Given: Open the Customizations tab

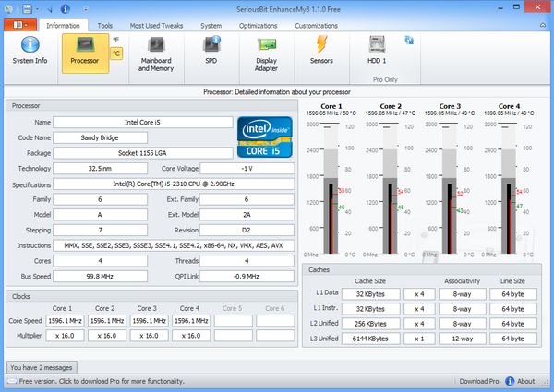Looking at the screenshot, I should pos(316,26).
